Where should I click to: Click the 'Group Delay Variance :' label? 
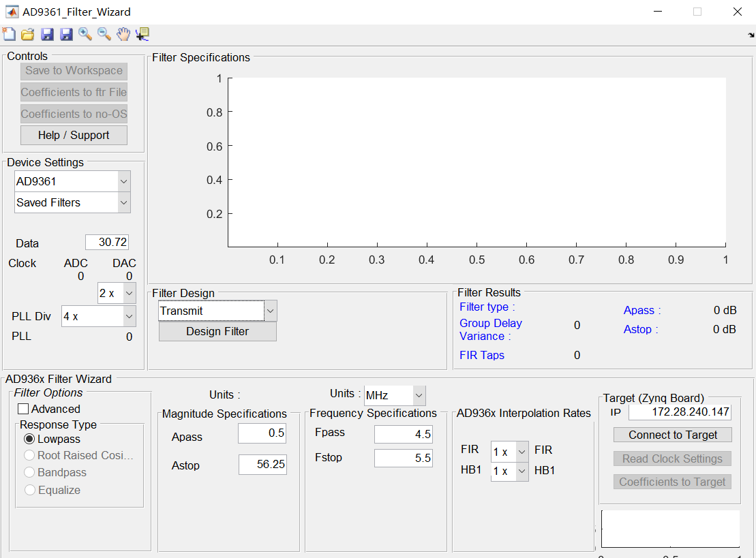(490, 330)
